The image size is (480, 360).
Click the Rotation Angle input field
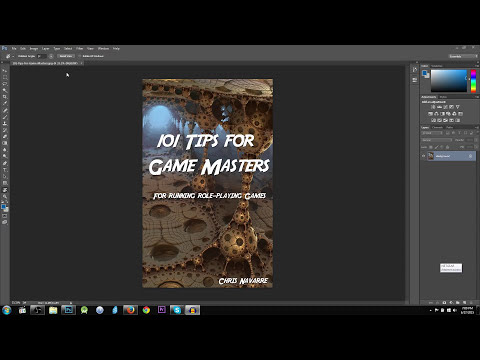coord(42,56)
